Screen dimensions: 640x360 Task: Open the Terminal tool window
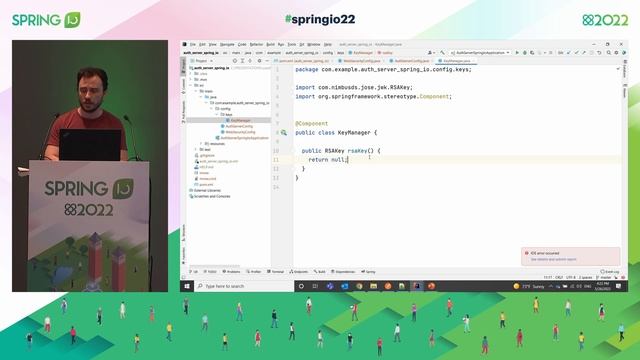(276, 271)
